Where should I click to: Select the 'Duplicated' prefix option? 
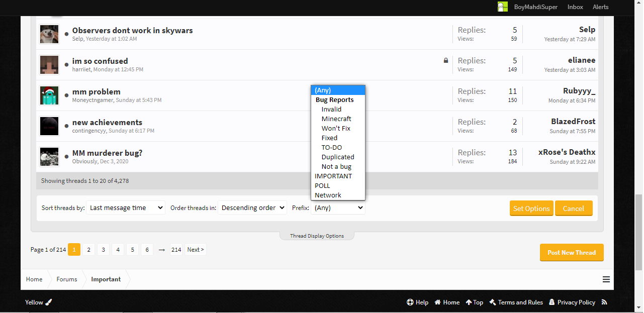338,157
